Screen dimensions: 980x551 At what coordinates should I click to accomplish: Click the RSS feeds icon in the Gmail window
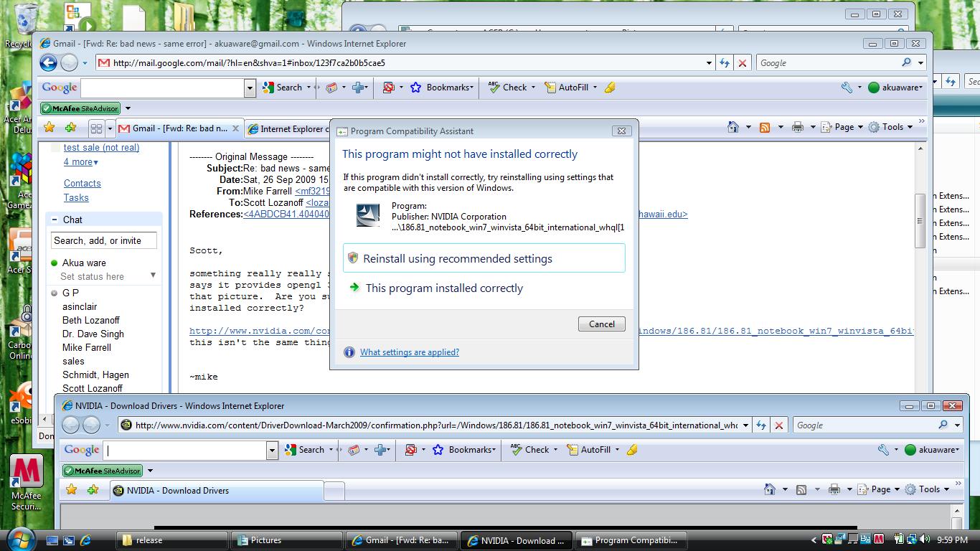coord(765,127)
